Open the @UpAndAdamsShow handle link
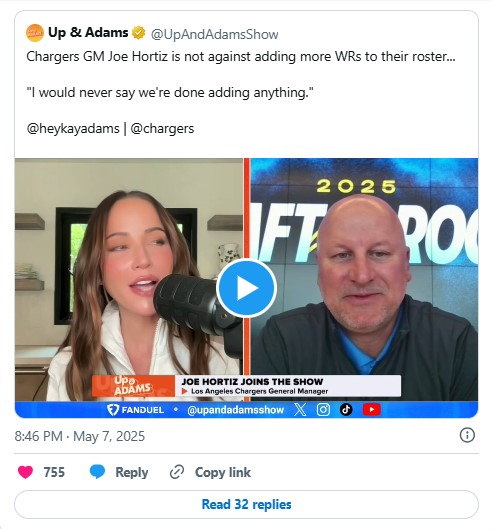The width and height of the screenshot is (492, 529). tap(215, 34)
